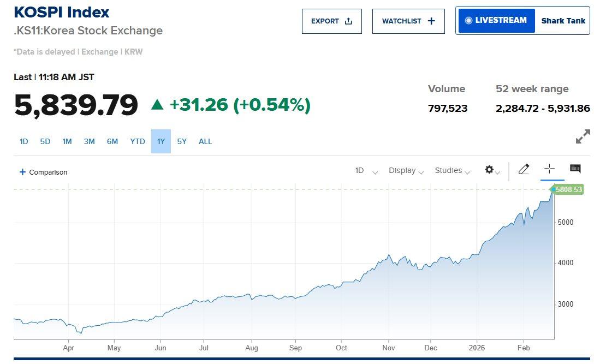Select the 1D time range

tap(24, 141)
